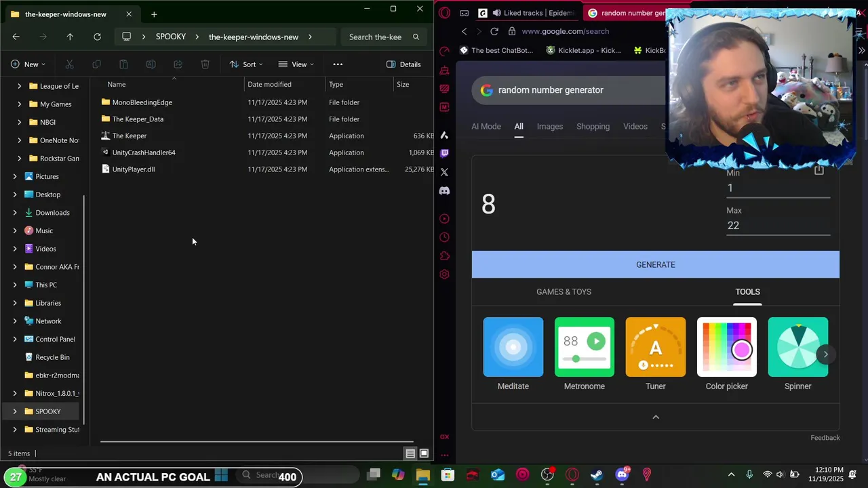868x488 pixels.
Task: Delete selected item via trash icon
Action: pos(205,64)
